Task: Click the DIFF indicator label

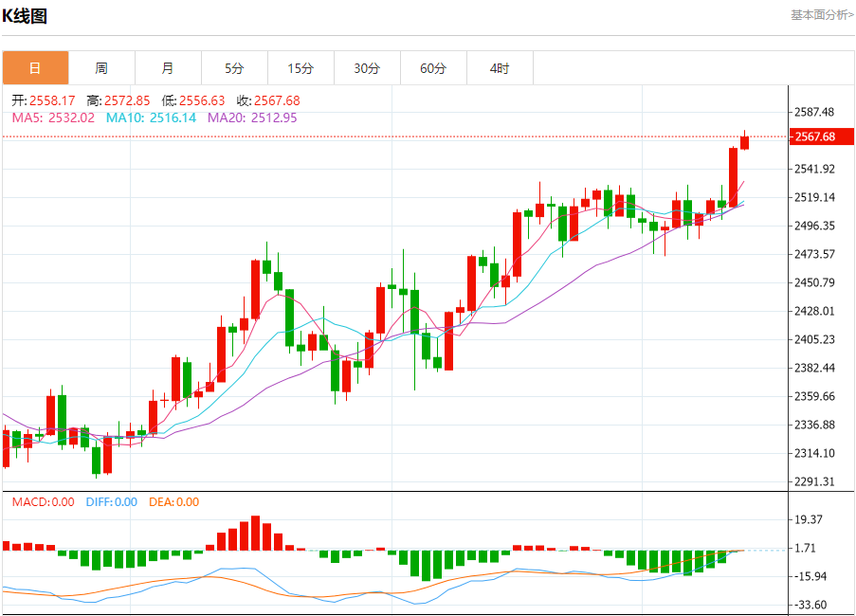Action: pos(111,502)
